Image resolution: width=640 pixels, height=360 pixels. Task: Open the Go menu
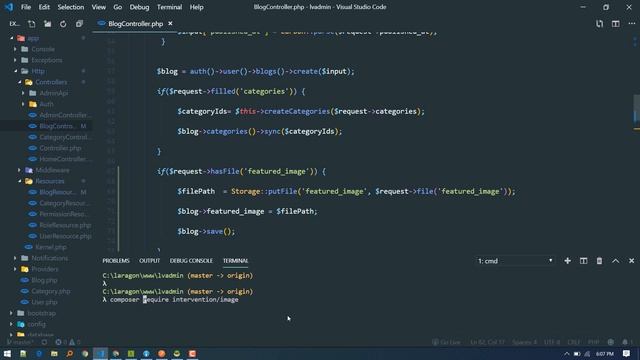(118, 7)
